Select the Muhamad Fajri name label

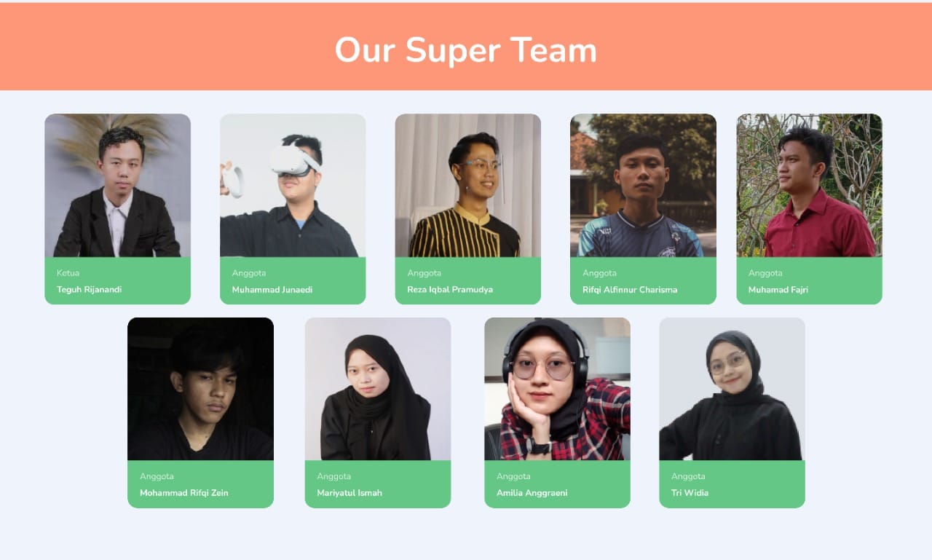click(x=778, y=290)
